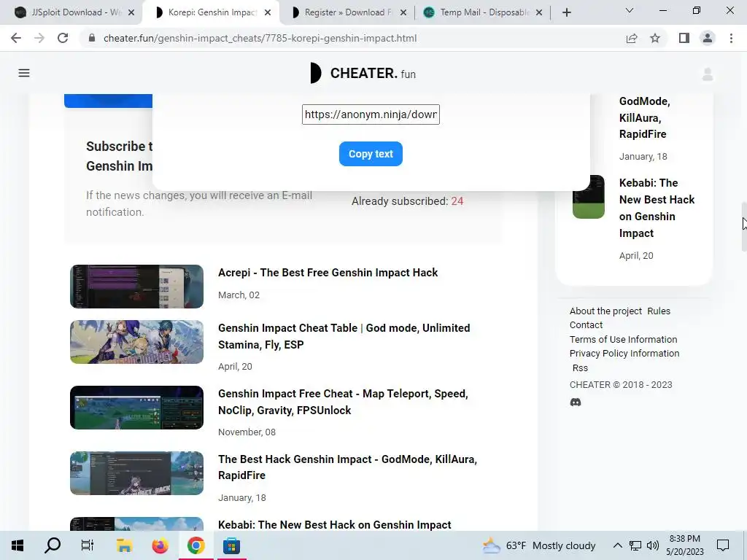Go back to previous page
Screen dimensions: 747x560
coord(16,38)
